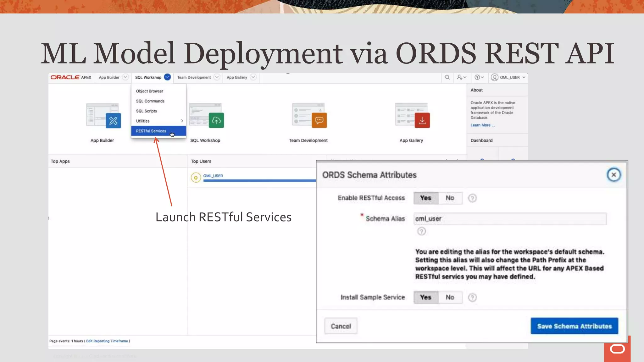
Task: Click the App Gallery caption label
Action: pyautogui.click(x=411, y=140)
